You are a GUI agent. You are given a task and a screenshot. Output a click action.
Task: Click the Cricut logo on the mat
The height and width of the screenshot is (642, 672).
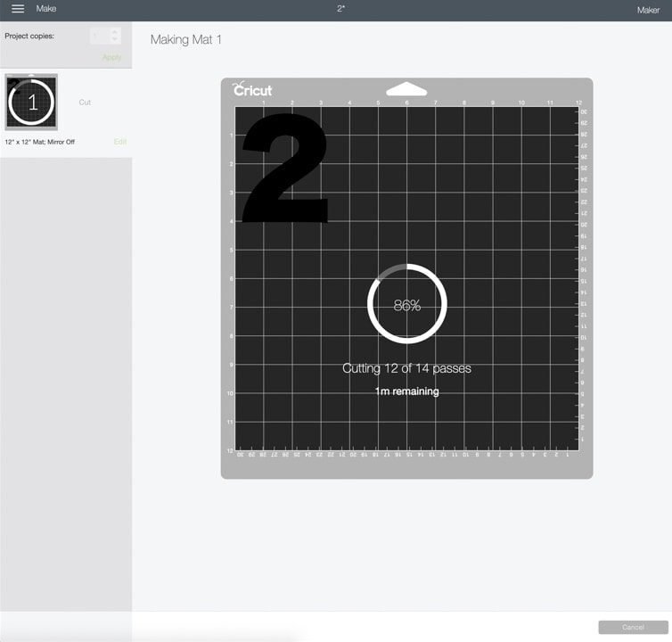(x=252, y=90)
